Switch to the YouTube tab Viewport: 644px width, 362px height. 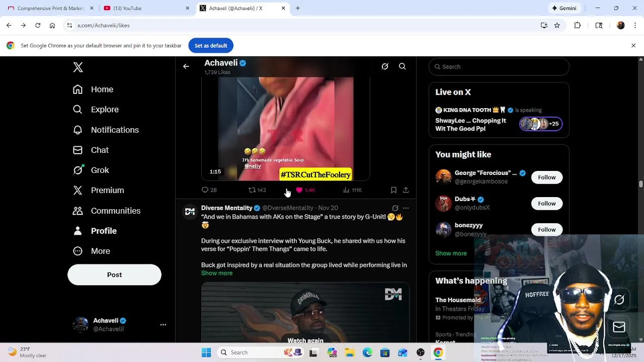tap(146, 8)
